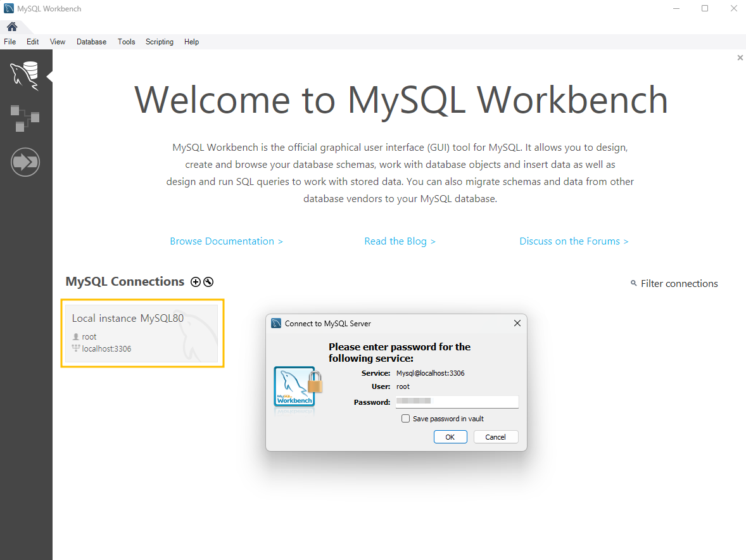Click the MySQL Workbench title bar app icon

9,9
